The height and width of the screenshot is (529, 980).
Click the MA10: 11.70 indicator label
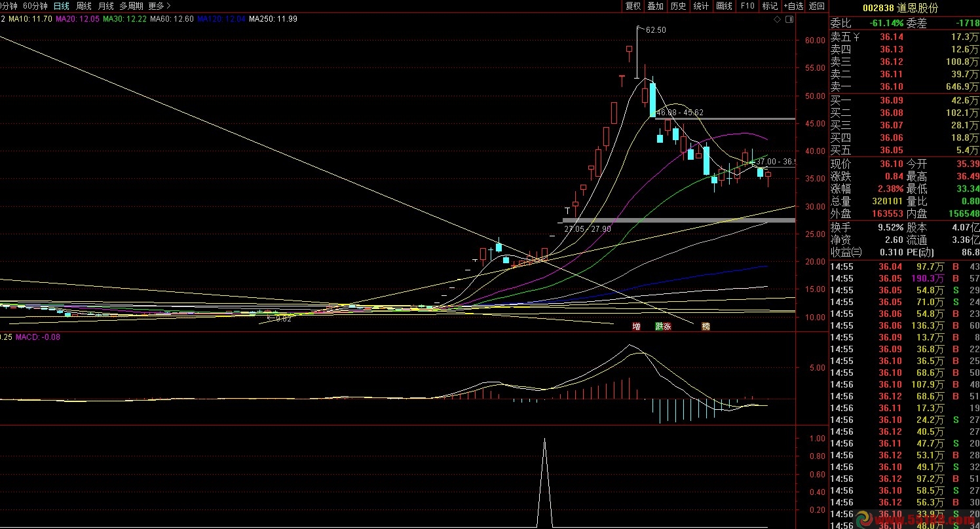click(30, 19)
